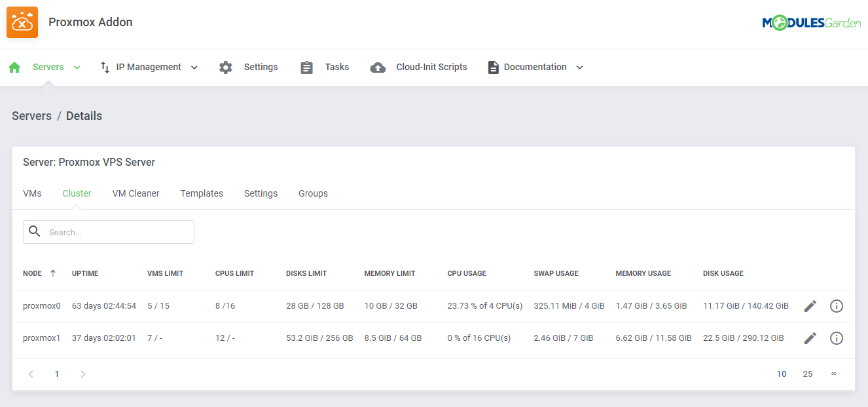868x407 pixels.
Task: Expand the IP Management dropdown chevron
Action: [194, 68]
